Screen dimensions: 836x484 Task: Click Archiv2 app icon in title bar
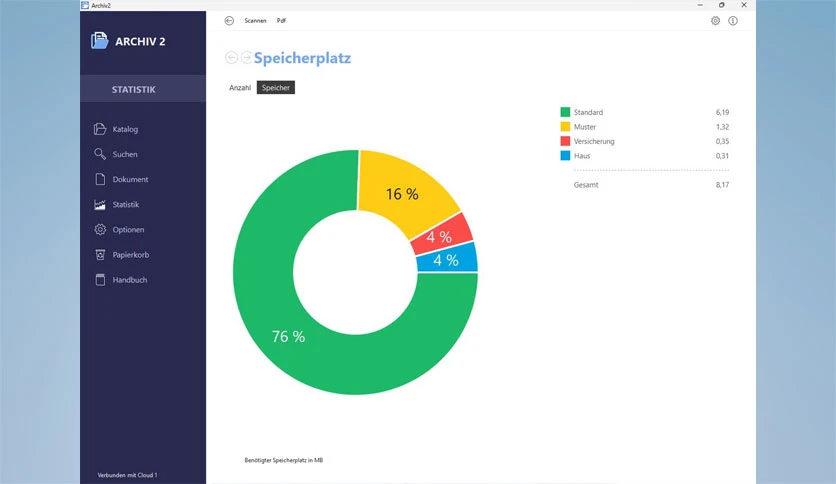coord(85,5)
